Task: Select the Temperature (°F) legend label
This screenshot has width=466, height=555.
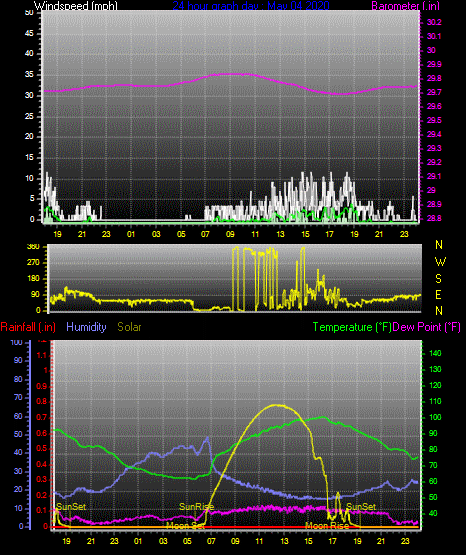Action: tap(352, 327)
